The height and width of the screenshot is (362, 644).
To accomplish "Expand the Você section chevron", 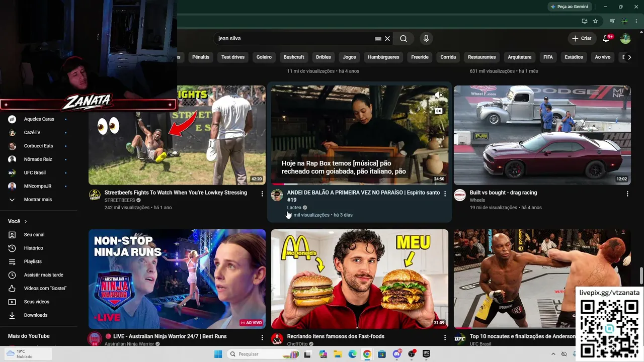I will (26, 222).
